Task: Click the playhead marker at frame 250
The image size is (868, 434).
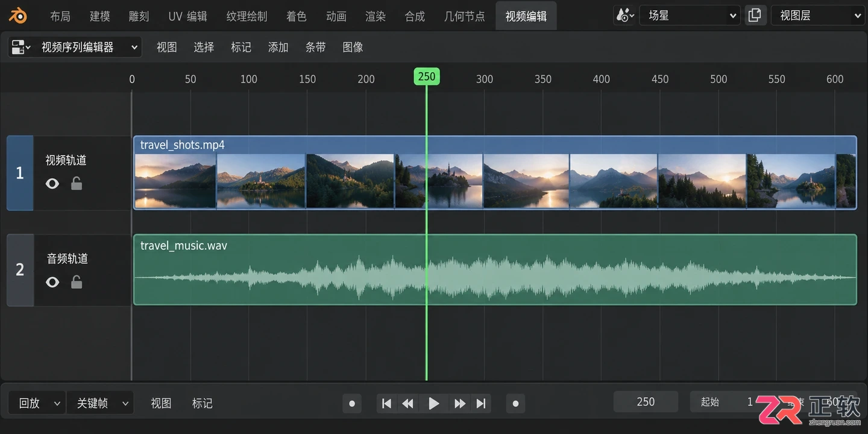Action: [x=426, y=77]
